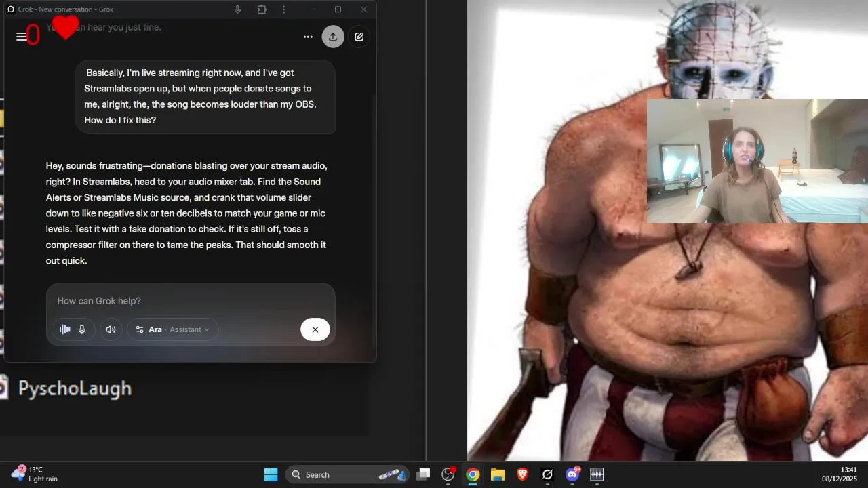This screenshot has height=488, width=868.
Task: Click the taskbar Search box
Action: click(347, 474)
